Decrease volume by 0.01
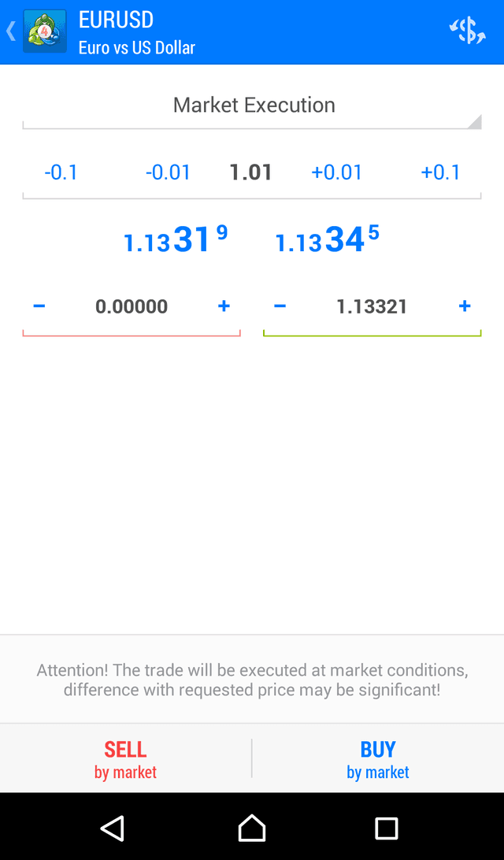The height and width of the screenshot is (860, 504). tap(168, 172)
